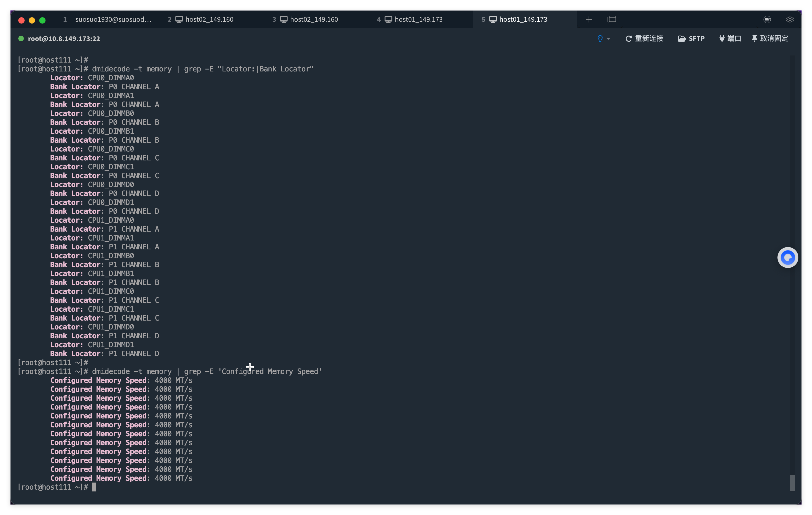
Task: Click the terminal vertical scrollbar thumb
Action: pos(792,483)
